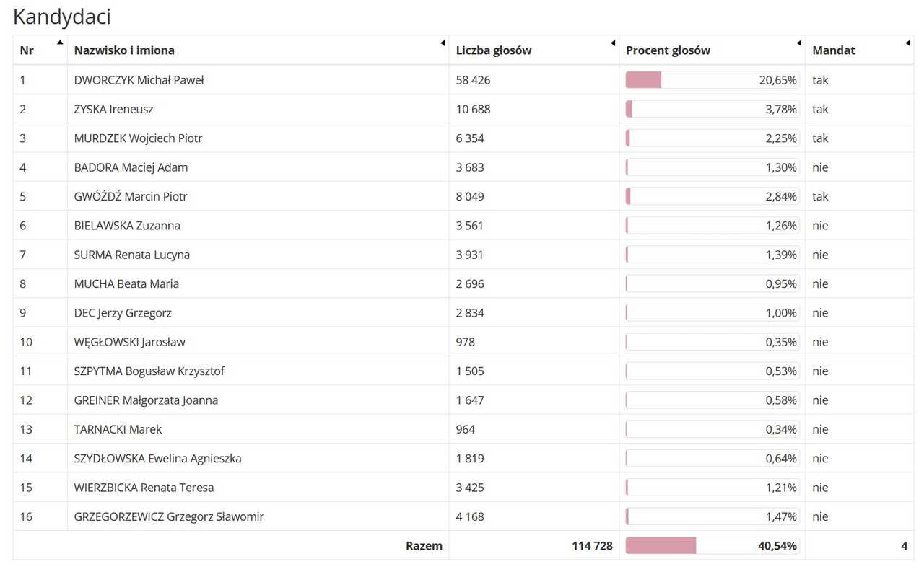This screenshot has width=924, height=572.
Task: Click candidate ZYSKA Ireneusz
Action: click(114, 110)
